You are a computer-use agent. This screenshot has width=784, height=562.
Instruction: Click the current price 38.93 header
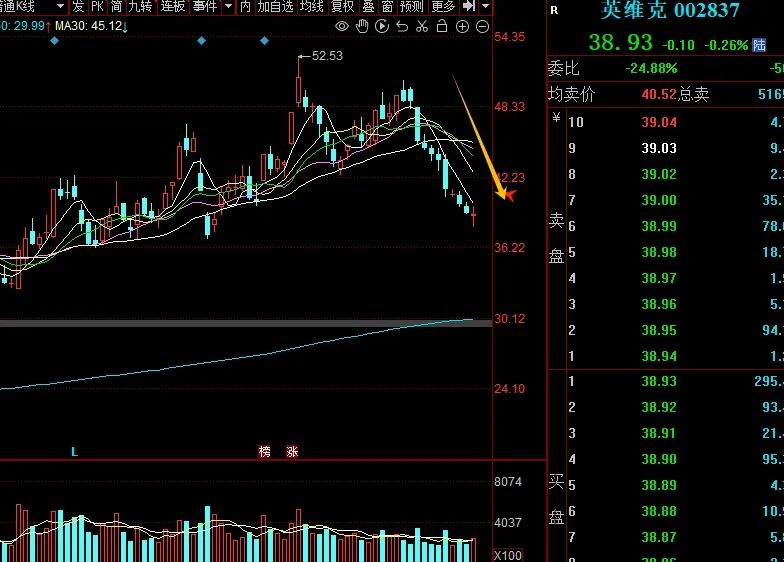click(x=620, y=42)
